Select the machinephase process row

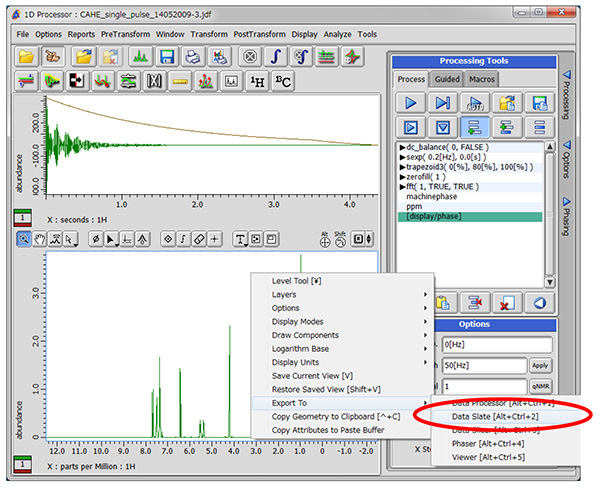point(470,197)
